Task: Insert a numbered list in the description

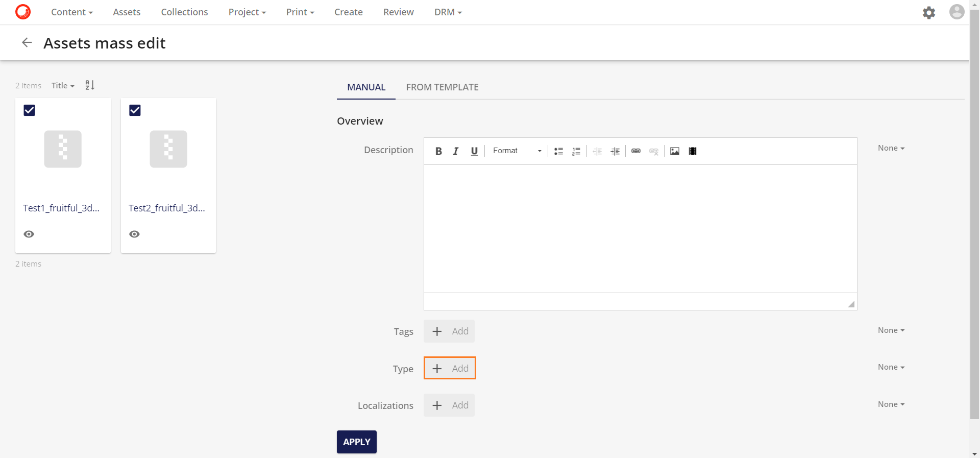Action: pyautogui.click(x=576, y=151)
